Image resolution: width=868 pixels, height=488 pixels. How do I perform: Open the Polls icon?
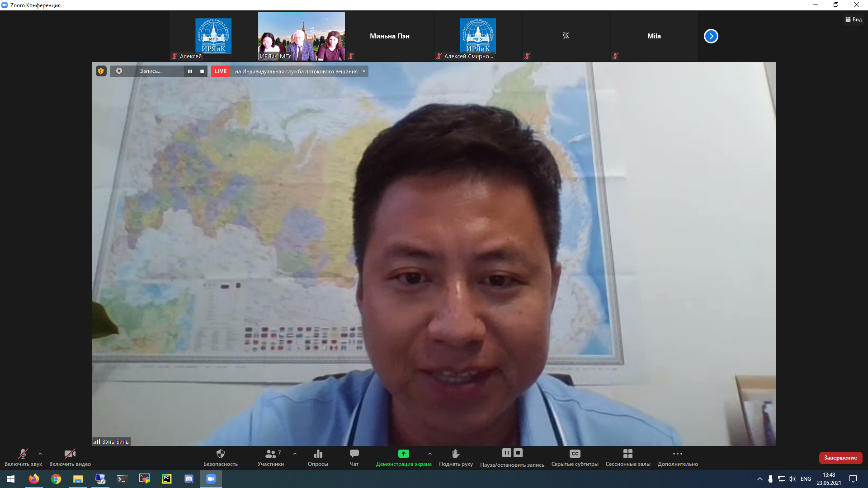(318, 454)
